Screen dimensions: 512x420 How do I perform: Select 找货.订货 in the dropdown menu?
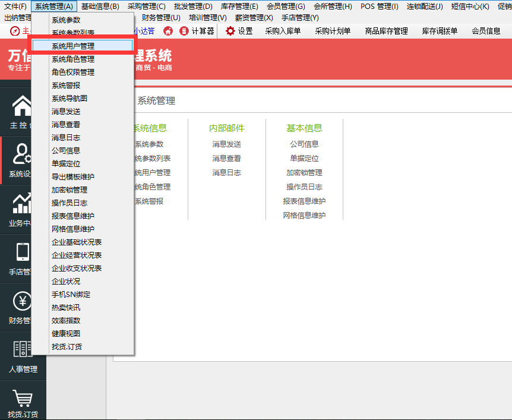click(67, 346)
